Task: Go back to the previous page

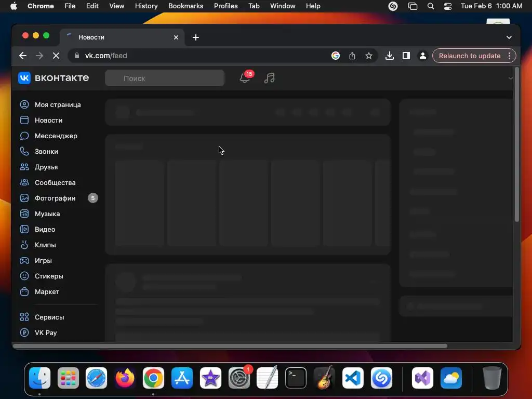Action: [23, 56]
